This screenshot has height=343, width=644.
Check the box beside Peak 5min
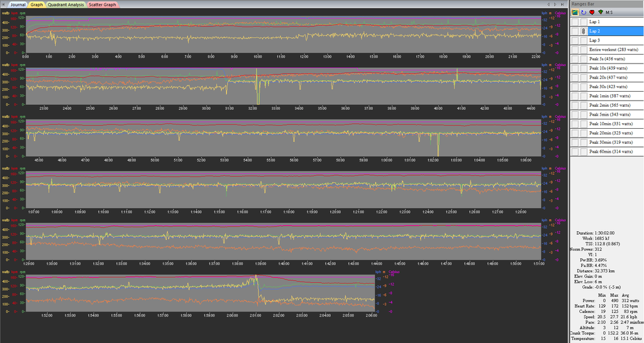[575, 114]
